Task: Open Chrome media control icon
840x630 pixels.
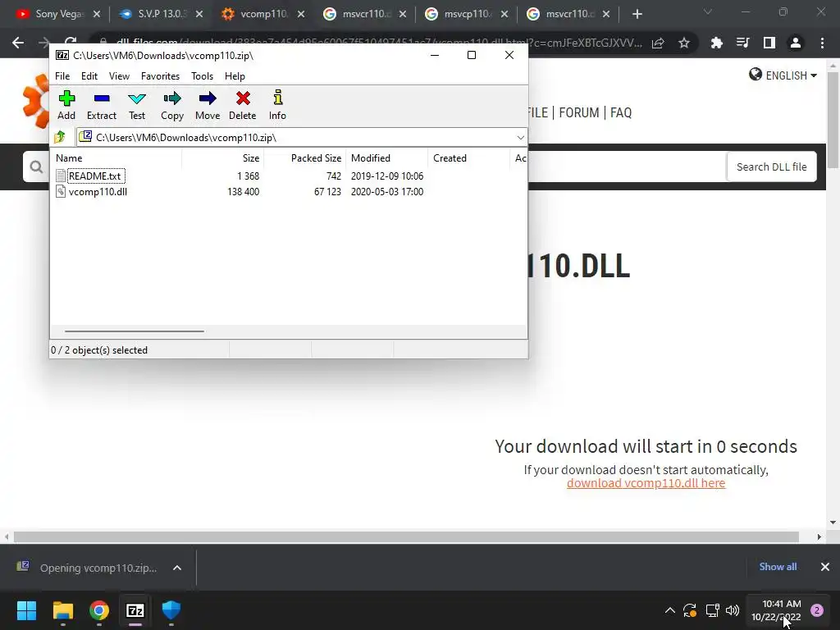Action: (x=742, y=43)
